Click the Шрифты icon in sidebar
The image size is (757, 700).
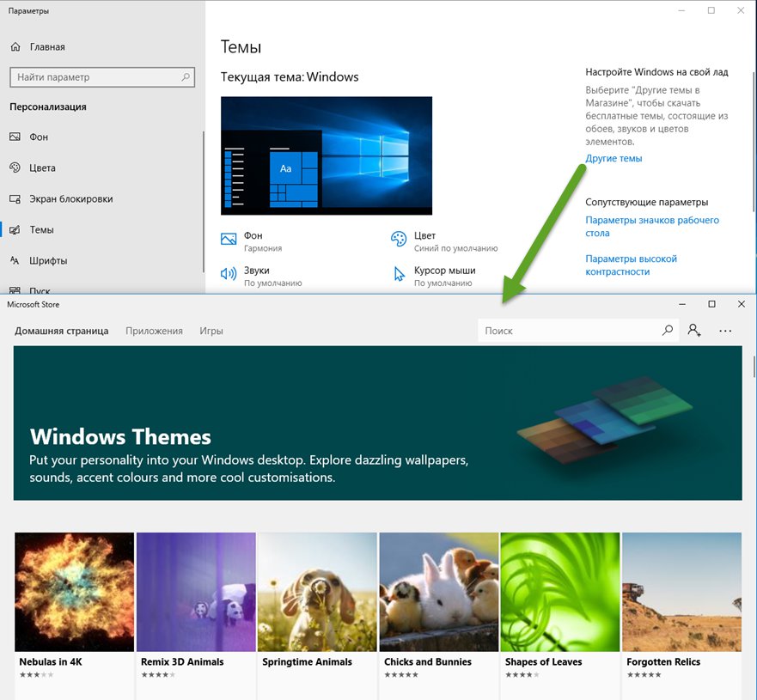[15, 260]
